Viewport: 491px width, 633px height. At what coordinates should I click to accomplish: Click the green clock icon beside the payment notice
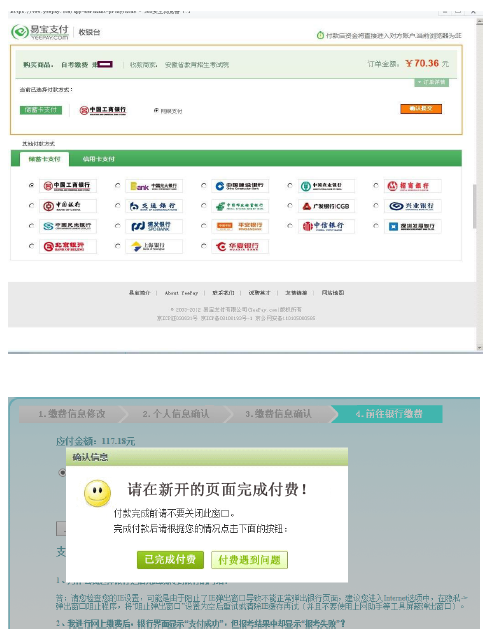(320, 35)
